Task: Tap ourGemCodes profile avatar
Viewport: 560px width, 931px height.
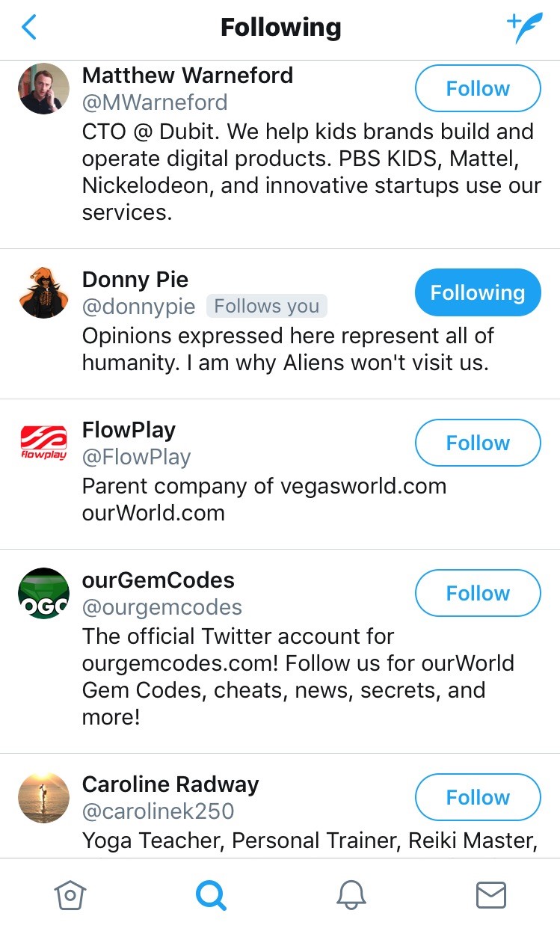Action: pos(43,594)
